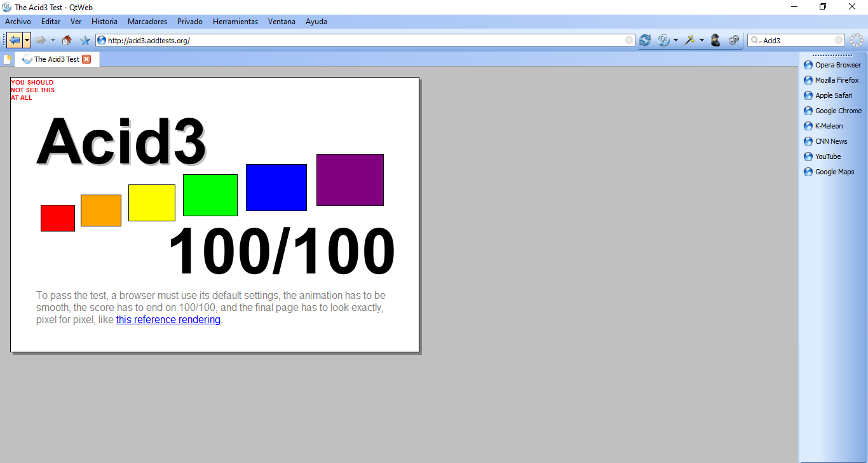Go to home page via house icon

tap(67, 40)
